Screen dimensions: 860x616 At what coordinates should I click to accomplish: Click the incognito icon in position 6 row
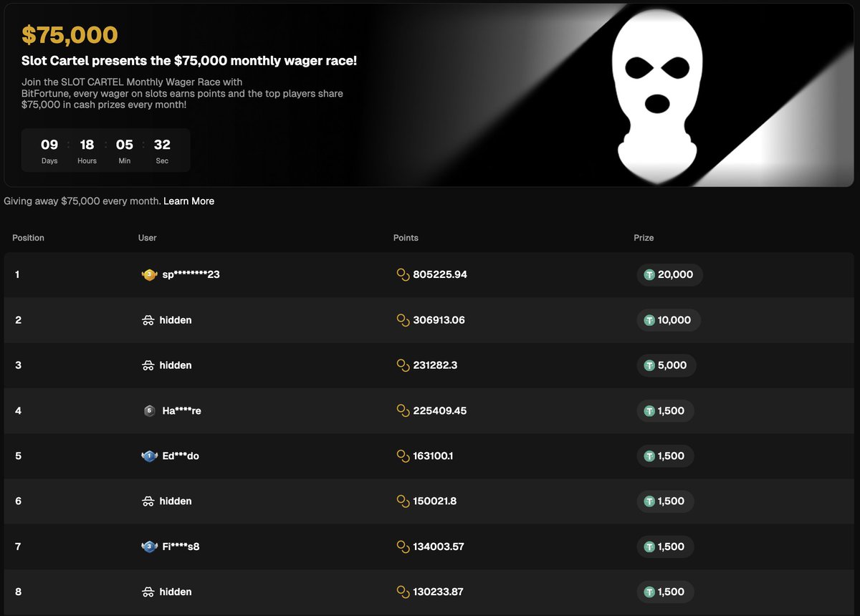[x=148, y=501]
